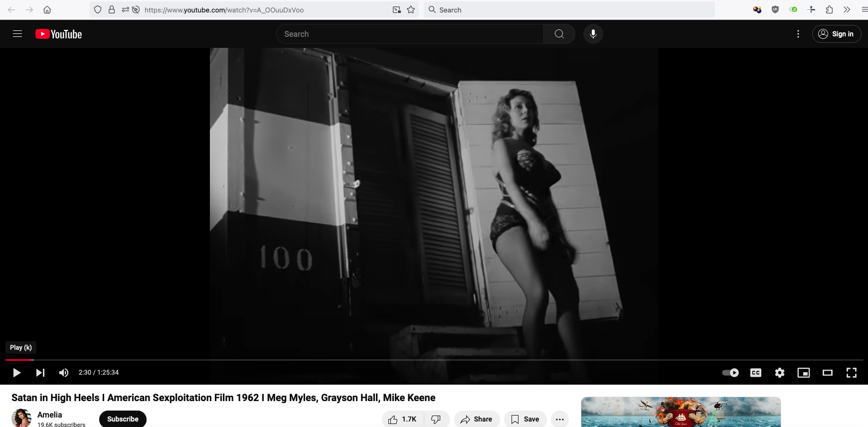Viewport: 868px width, 427px height.
Task: Click the picture-in-picture icon in the address bar
Action: (397, 10)
